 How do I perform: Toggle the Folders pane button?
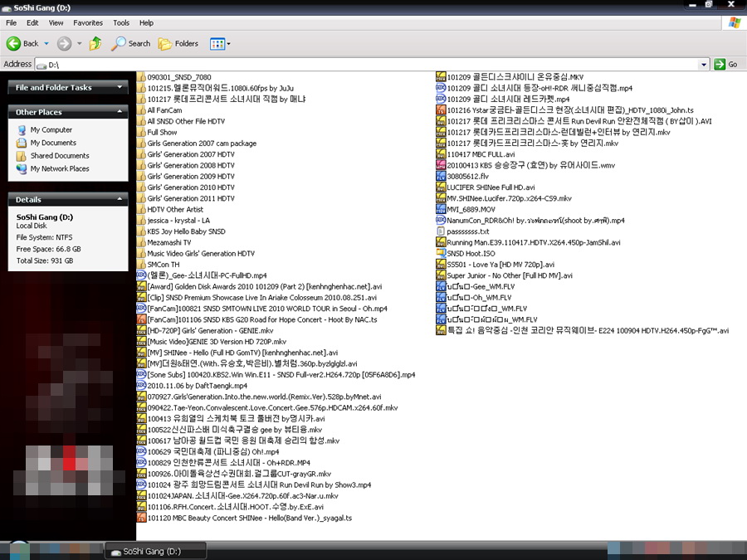coord(178,43)
